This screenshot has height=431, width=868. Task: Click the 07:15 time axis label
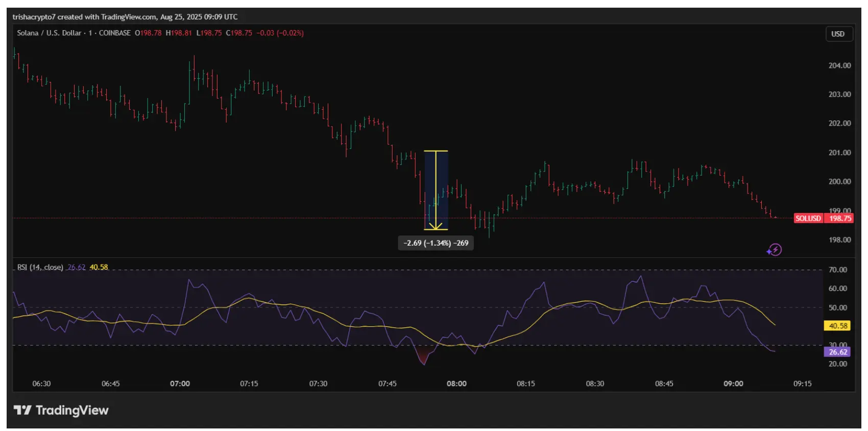pyautogui.click(x=249, y=384)
